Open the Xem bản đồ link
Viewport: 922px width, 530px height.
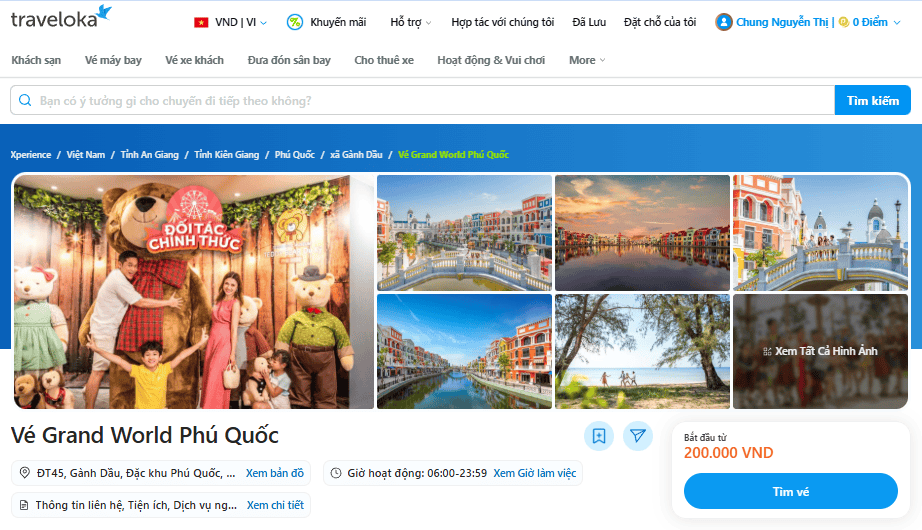point(275,473)
